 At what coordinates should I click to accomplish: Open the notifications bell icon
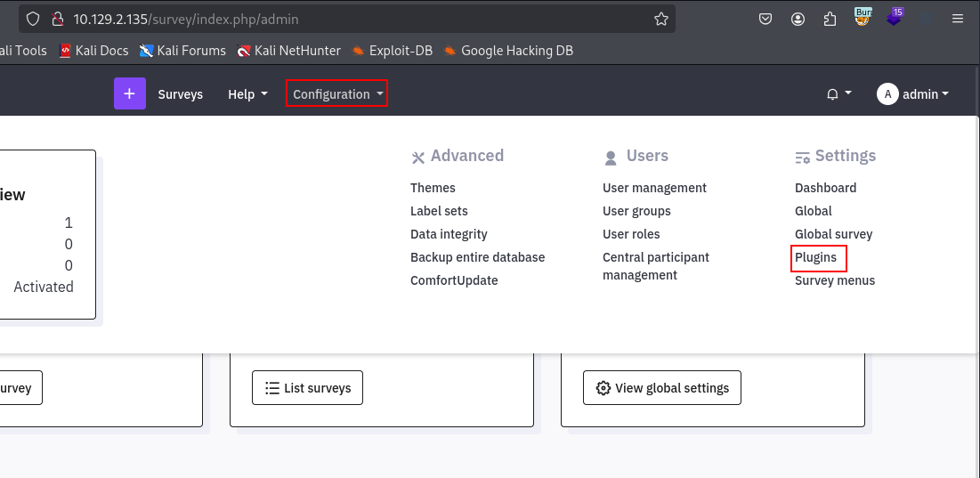pyautogui.click(x=832, y=94)
